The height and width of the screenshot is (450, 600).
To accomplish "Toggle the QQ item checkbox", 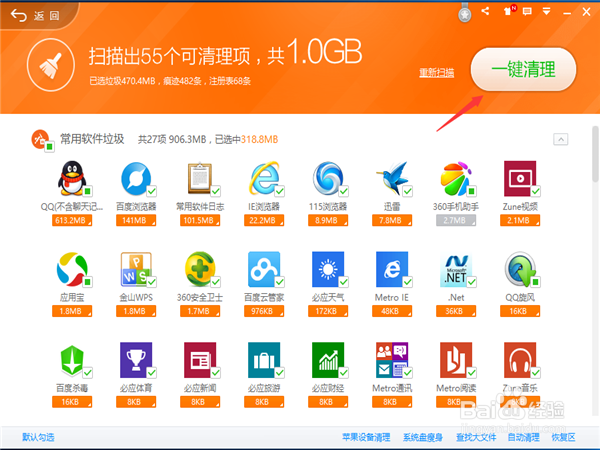I will point(88,191).
